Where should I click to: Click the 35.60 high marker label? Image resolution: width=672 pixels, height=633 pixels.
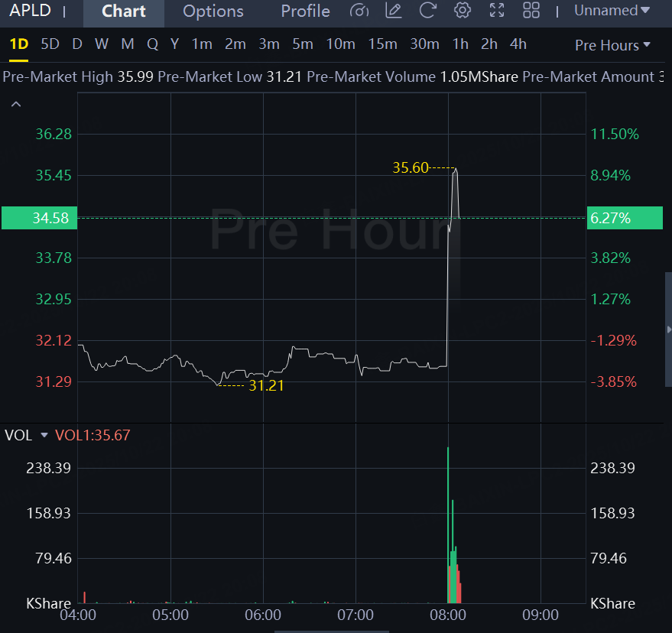click(411, 167)
